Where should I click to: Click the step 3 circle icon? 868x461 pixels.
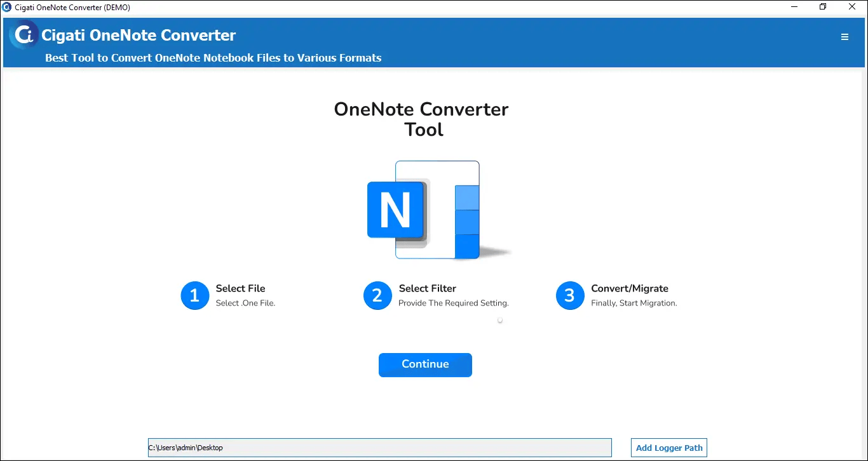[x=570, y=295]
